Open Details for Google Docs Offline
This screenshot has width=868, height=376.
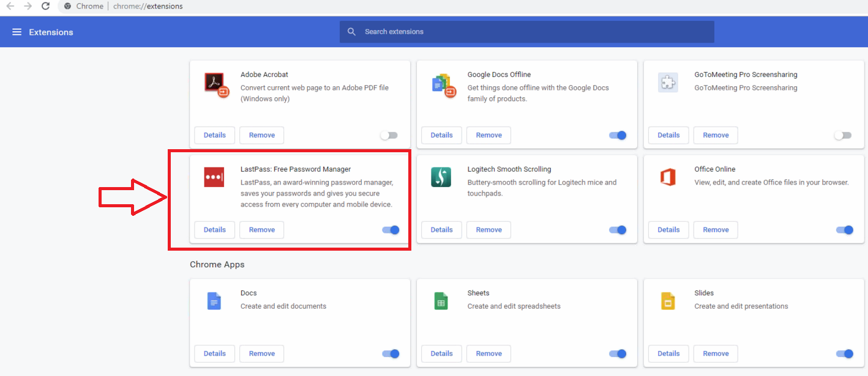point(441,135)
